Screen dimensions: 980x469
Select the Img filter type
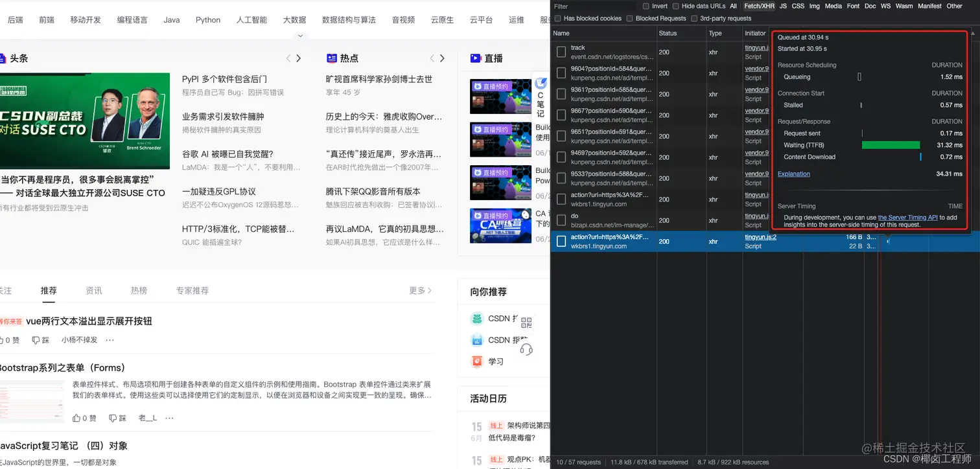pos(814,6)
